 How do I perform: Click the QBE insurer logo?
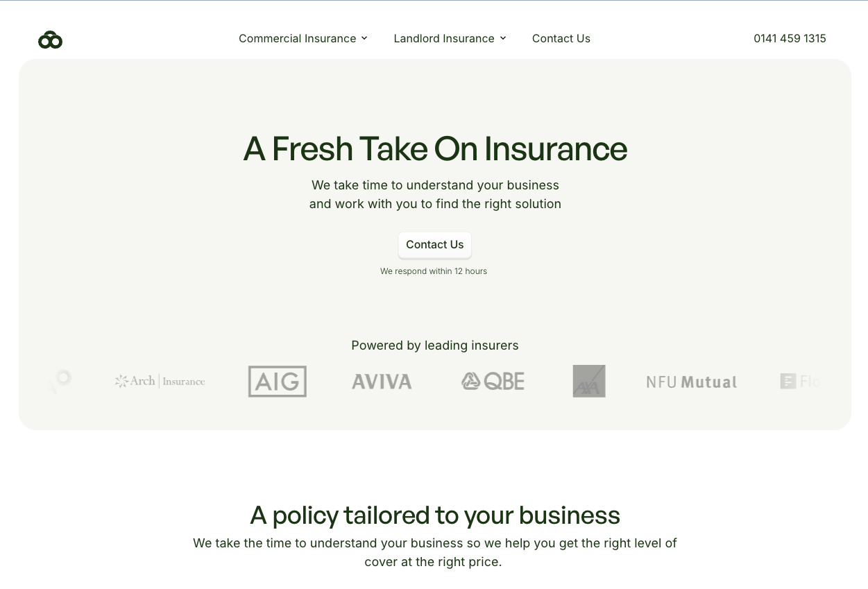click(493, 381)
